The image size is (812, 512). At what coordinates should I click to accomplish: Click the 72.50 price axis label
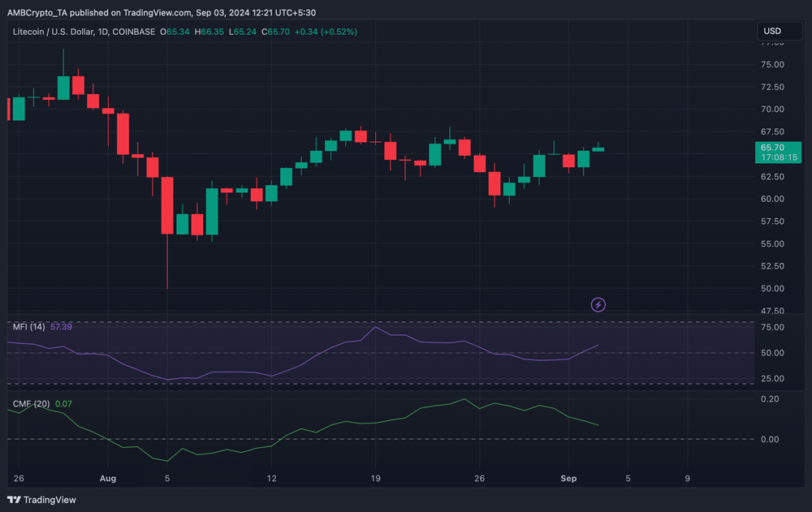pos(772,87)
